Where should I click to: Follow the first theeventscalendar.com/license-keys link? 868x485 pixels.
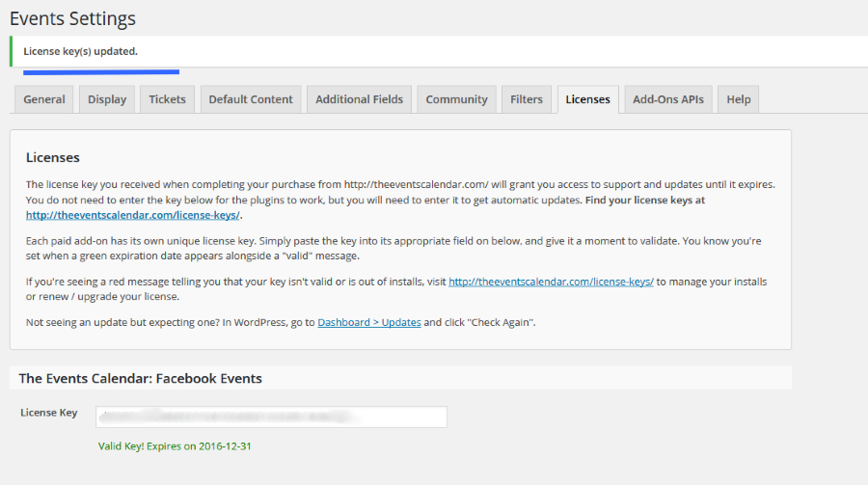133,215
